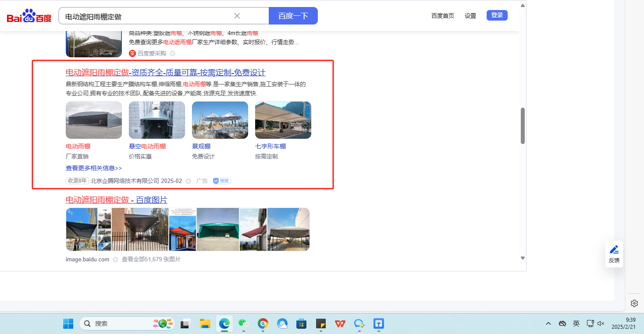Open the 七字形车棚 thumbnail image
Image resolution: width=644 pixels, height=334 pixels.
tap(283, 120)
